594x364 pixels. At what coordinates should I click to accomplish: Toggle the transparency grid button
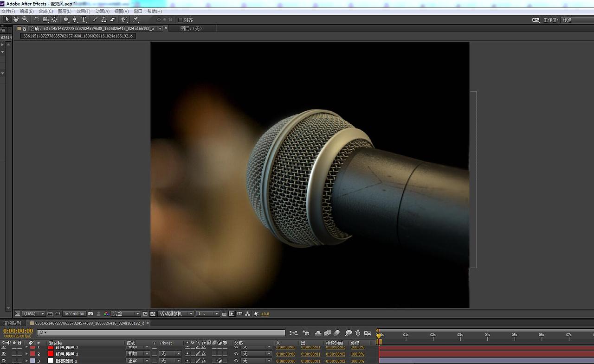153,314
